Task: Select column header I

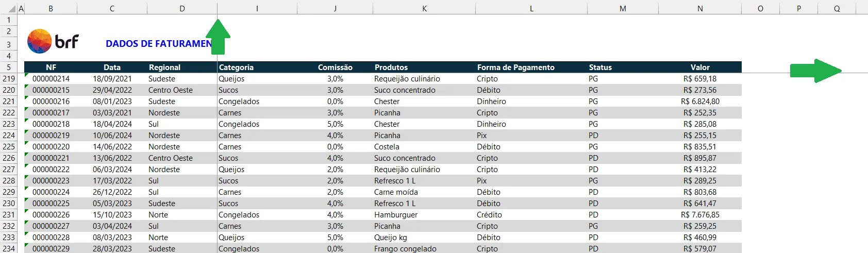Action: pyautogui.click(x=257, y=9)
